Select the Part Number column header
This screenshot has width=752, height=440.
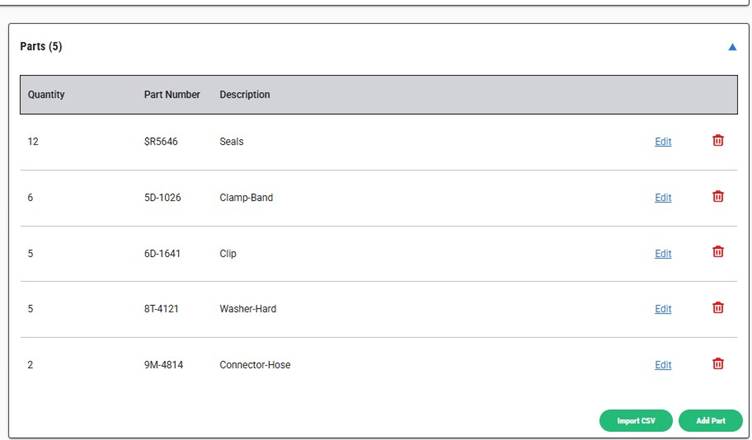172,95
